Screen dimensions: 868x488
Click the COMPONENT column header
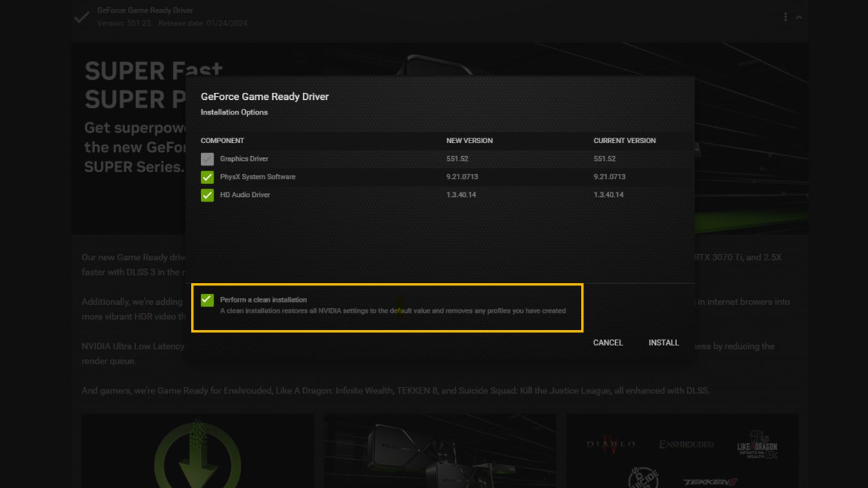[x=222, y=140]
